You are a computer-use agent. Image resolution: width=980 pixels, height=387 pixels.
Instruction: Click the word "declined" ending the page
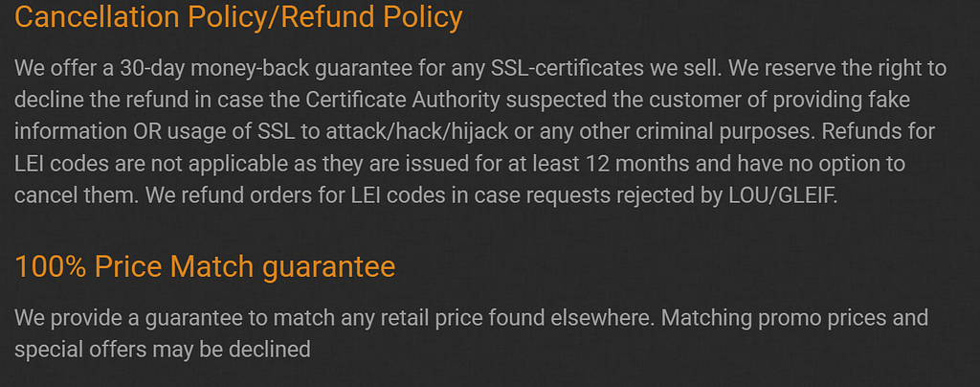[269, 350]
